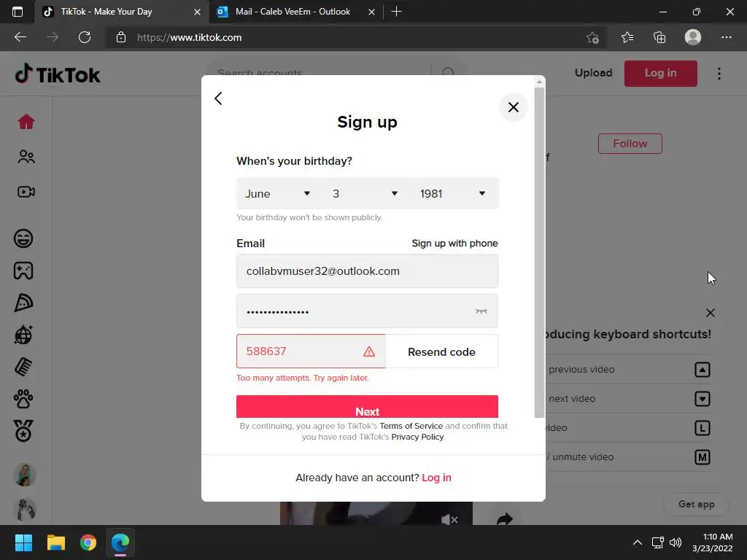Select the Comedy laughing face category
747x560 pixels.
[x=23, y=238]
